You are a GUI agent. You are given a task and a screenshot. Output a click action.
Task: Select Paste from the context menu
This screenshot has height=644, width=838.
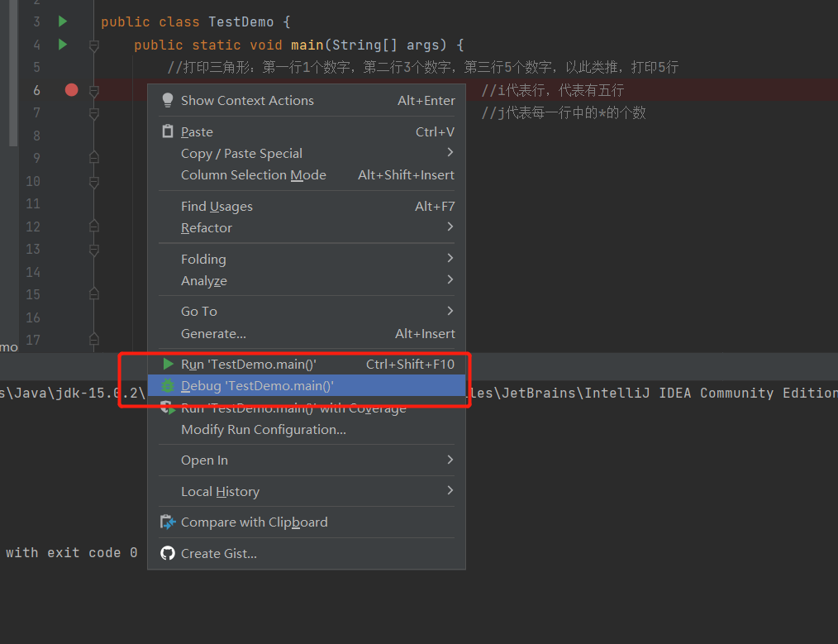tap(307, 132)
